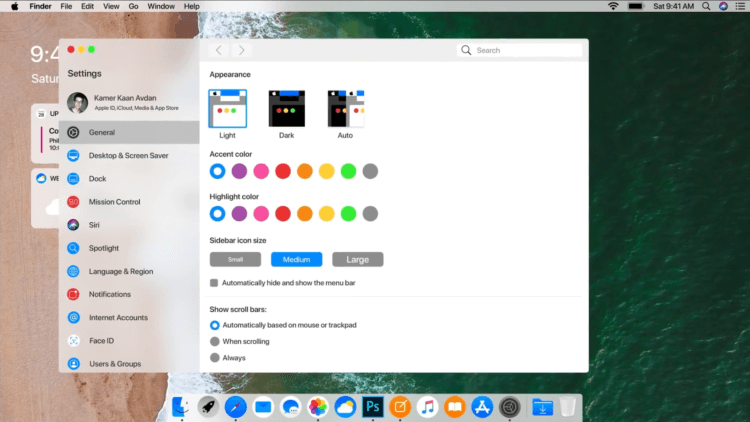
Task: Launch Photos app in the Dock
Action: pos(318,407)
